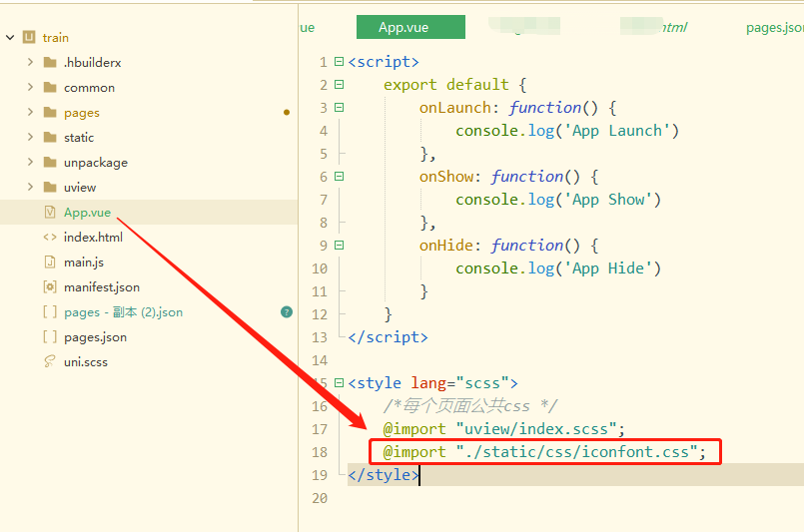The image size is (804, 532).
Task: Fold the onShow function at line 6
Action: (x=339, y=177)
